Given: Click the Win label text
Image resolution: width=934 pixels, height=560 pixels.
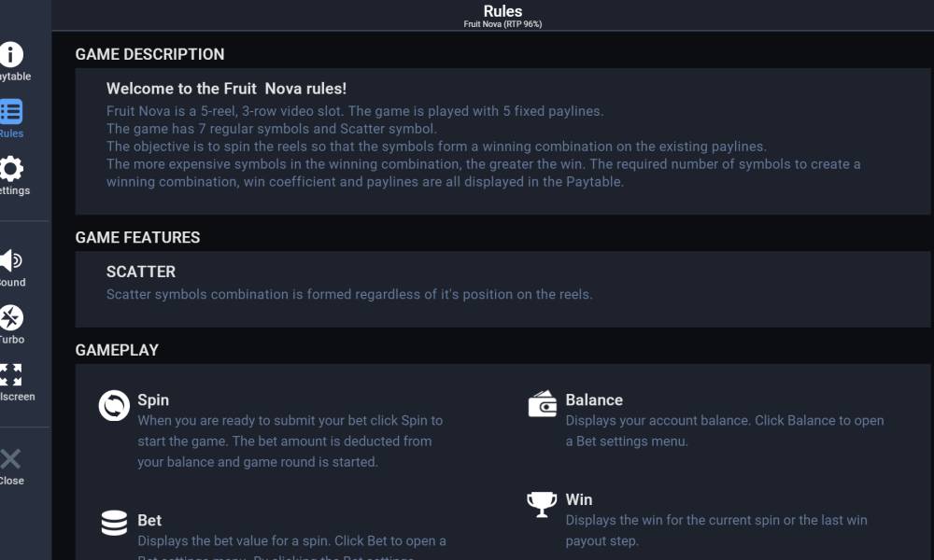Looking at the screenshot, I should tap(578, 499).
